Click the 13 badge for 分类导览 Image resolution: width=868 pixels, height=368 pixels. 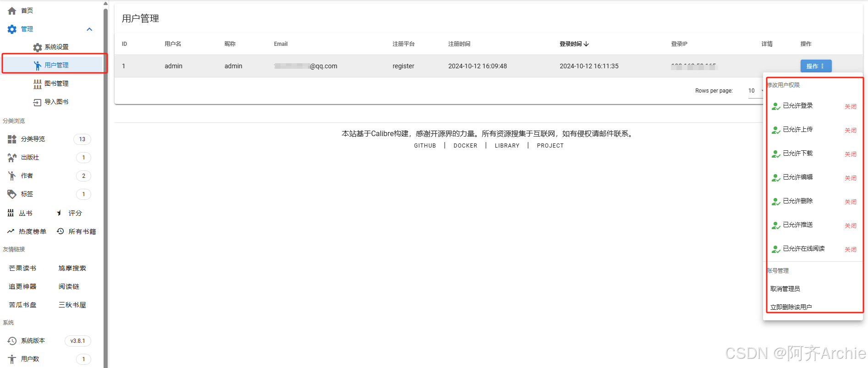82,139
